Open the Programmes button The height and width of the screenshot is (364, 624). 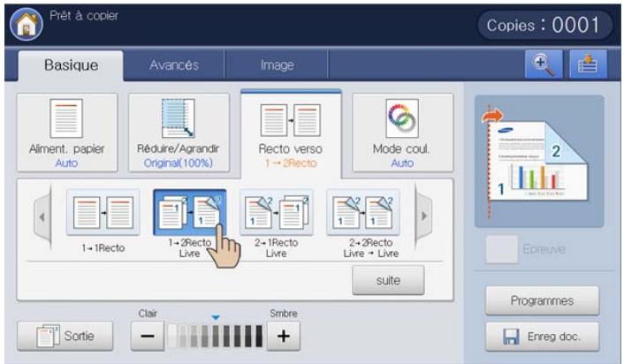(542, 300)
